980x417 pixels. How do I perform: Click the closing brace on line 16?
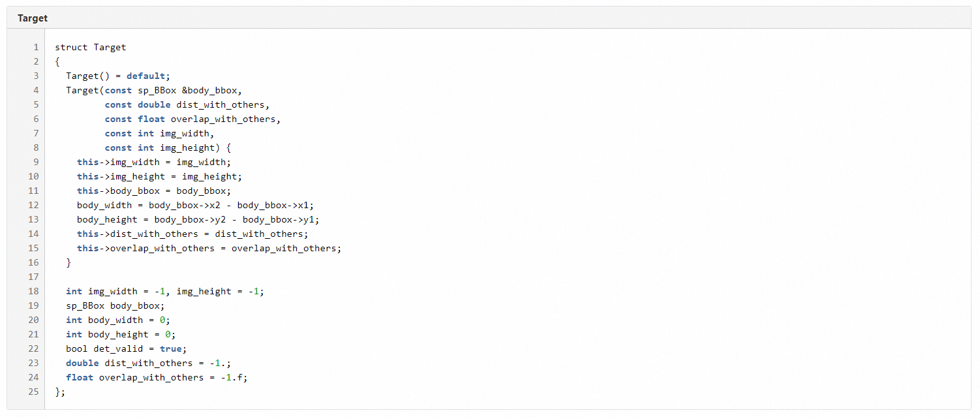click(x=69, y=262)
